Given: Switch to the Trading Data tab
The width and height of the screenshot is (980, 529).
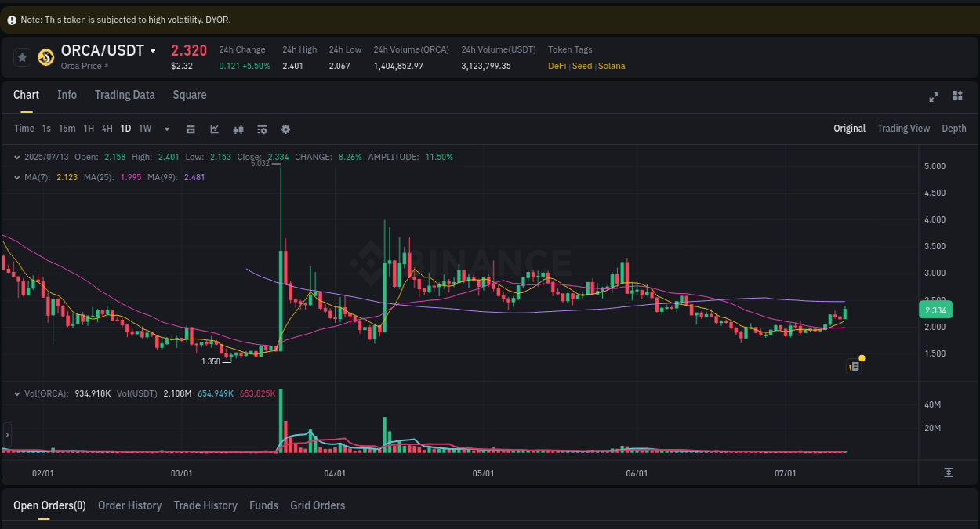Looking at the screenshot, I should coord(125,95).
